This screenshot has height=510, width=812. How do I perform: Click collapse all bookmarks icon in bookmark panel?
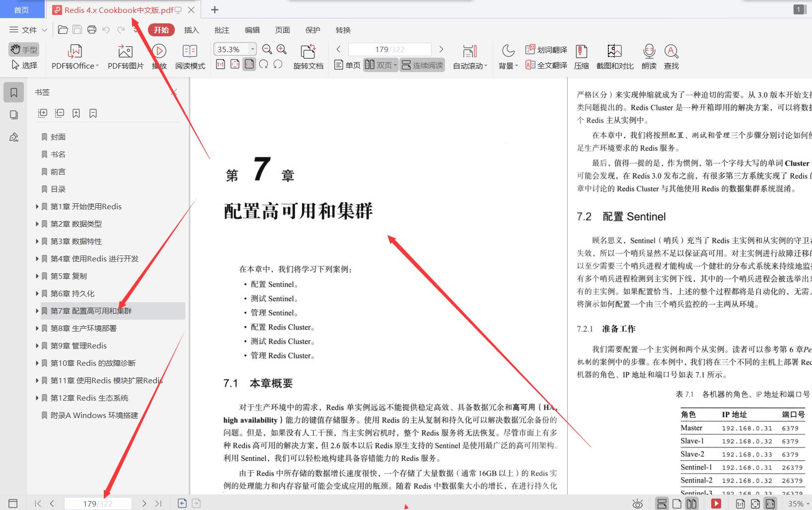pos(60,113)
